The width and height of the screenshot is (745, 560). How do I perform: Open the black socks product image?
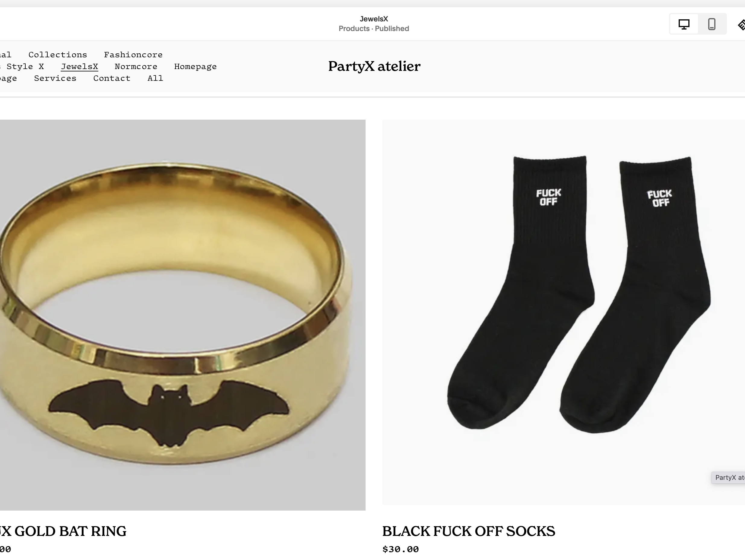pos(563,312)
